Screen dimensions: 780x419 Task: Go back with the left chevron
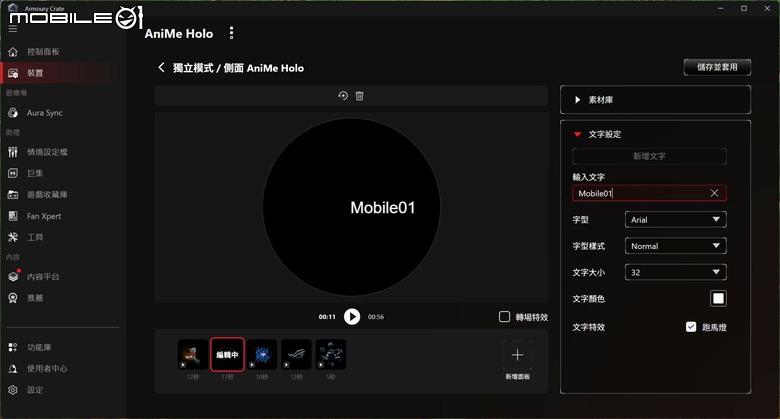161,68
